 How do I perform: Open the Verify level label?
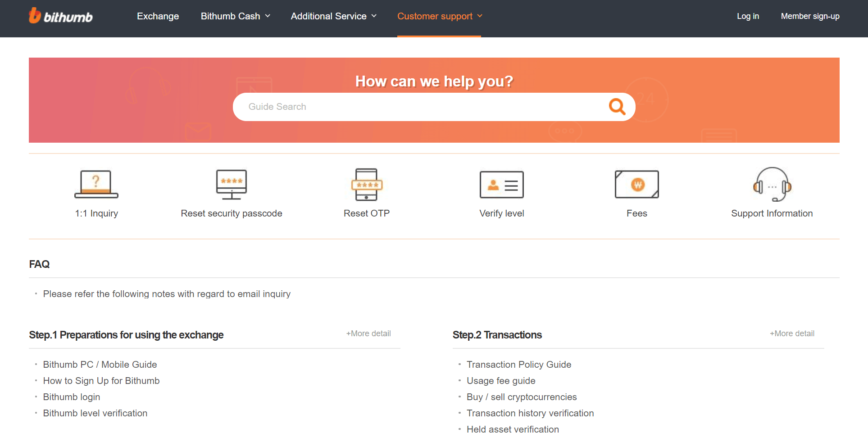click(502, 213)
